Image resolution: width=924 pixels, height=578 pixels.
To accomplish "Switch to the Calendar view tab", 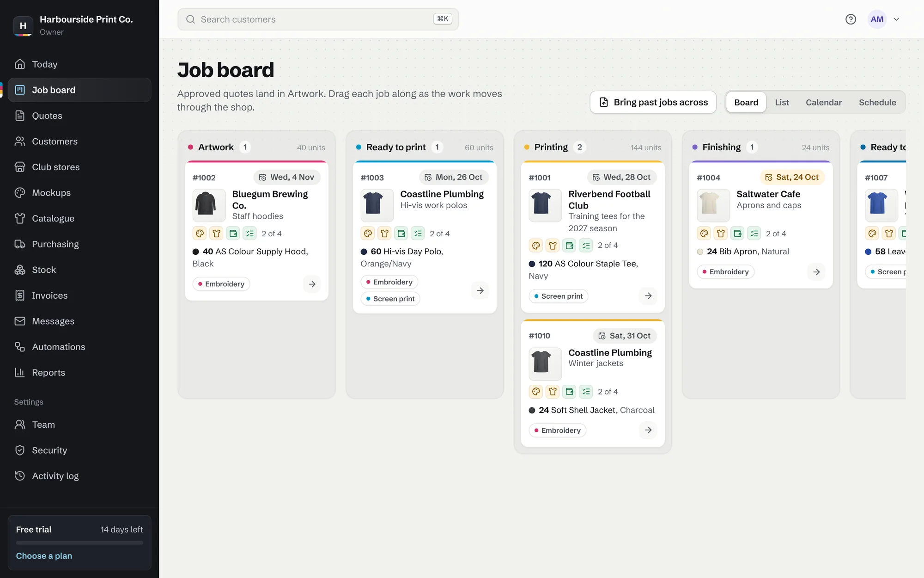I will (824, 102).
